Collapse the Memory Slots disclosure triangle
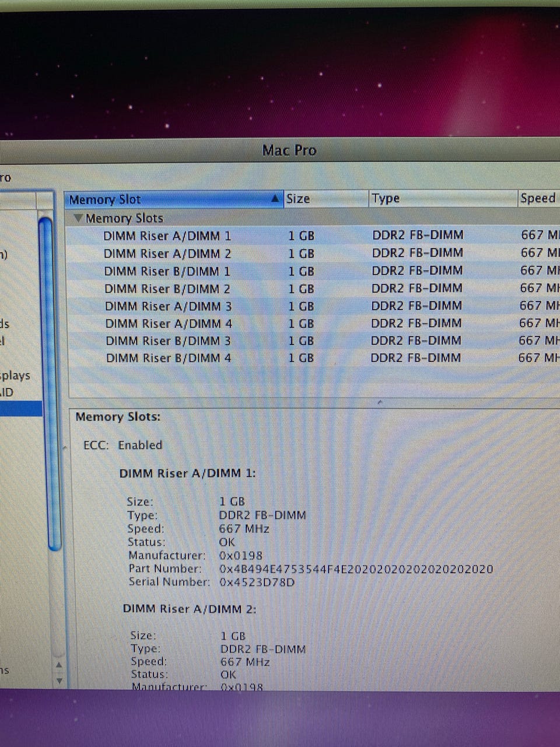Image resolution: width=560 pixels, height=747 pixels. [x=78, y=218]
